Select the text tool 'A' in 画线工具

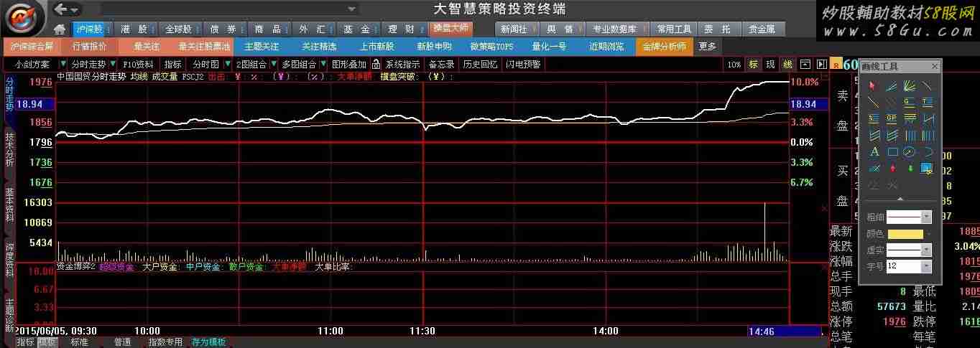874,151
